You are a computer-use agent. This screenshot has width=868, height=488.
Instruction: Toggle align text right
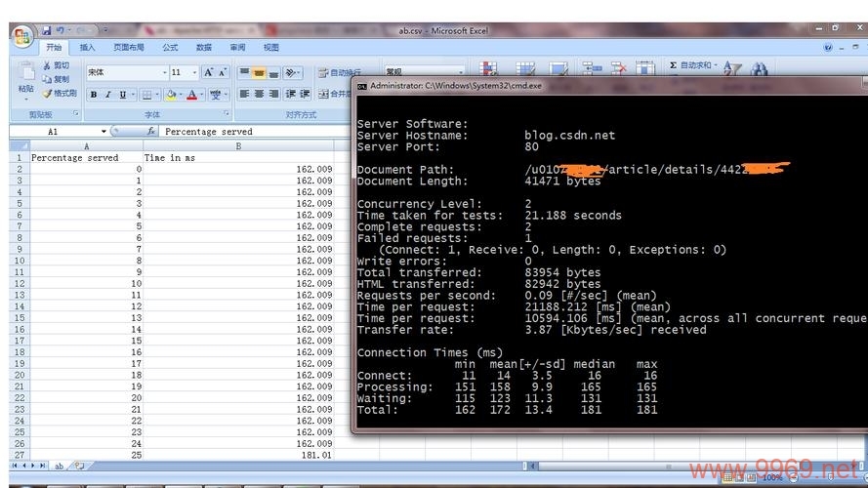point(273,94)
